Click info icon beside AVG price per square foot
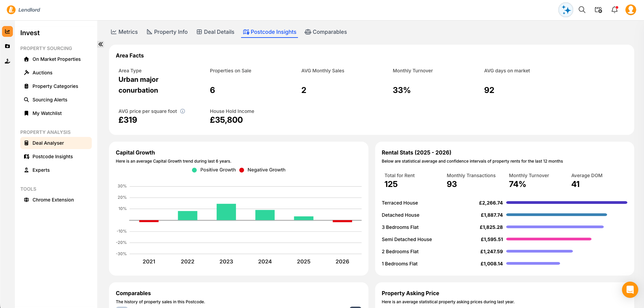644x308 pixels. point(183,111)
